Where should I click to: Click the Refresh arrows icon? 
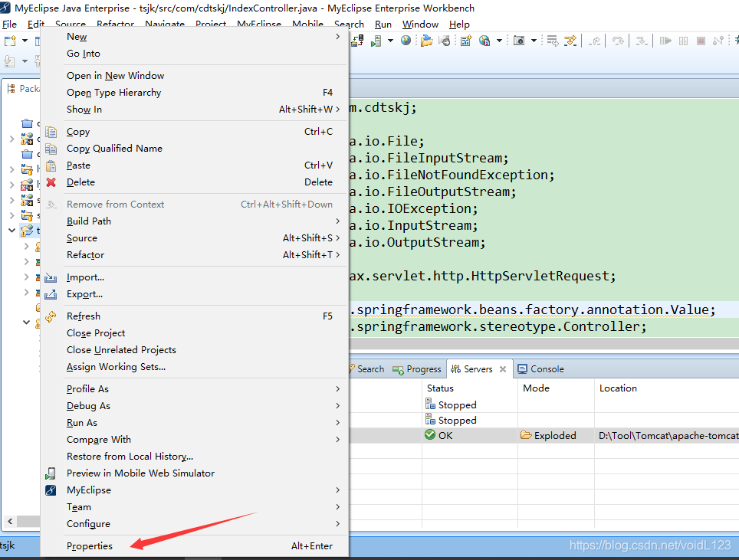point(51,316)
